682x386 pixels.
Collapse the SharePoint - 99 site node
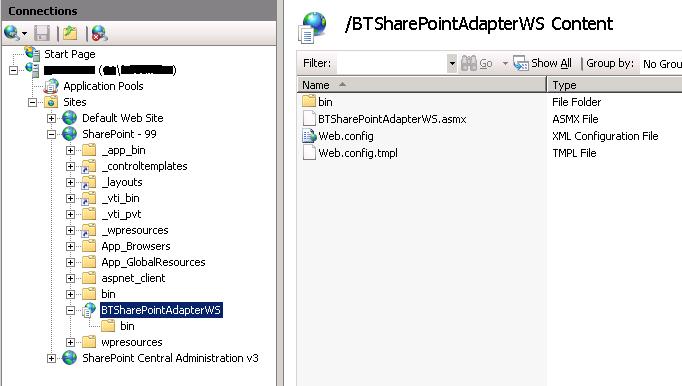click(x=51, y=134)
